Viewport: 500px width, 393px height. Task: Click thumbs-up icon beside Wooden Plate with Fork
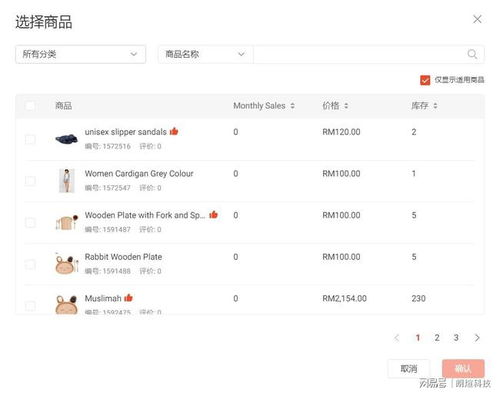tap(213, 215)
